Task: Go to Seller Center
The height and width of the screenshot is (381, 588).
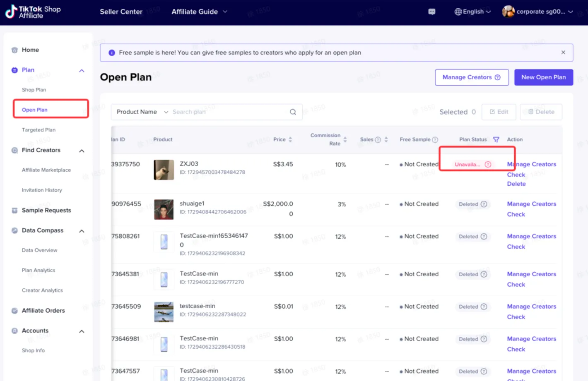Action: (x=121, y=12)
